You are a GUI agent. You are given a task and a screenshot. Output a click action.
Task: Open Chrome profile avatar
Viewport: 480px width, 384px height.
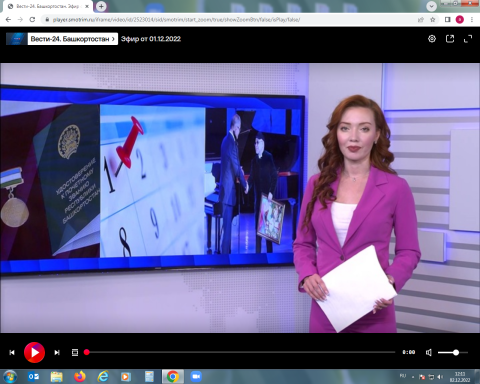point(460,20)
